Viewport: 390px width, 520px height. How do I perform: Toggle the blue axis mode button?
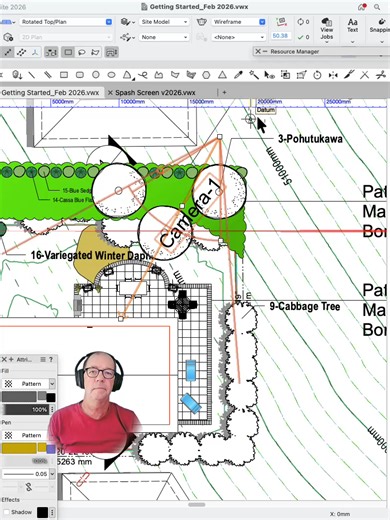35,52
